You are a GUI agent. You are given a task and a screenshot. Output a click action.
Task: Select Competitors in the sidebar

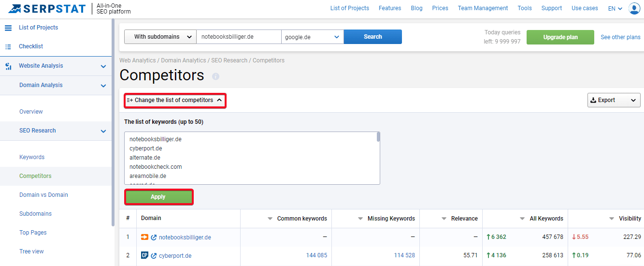[35, 176]
